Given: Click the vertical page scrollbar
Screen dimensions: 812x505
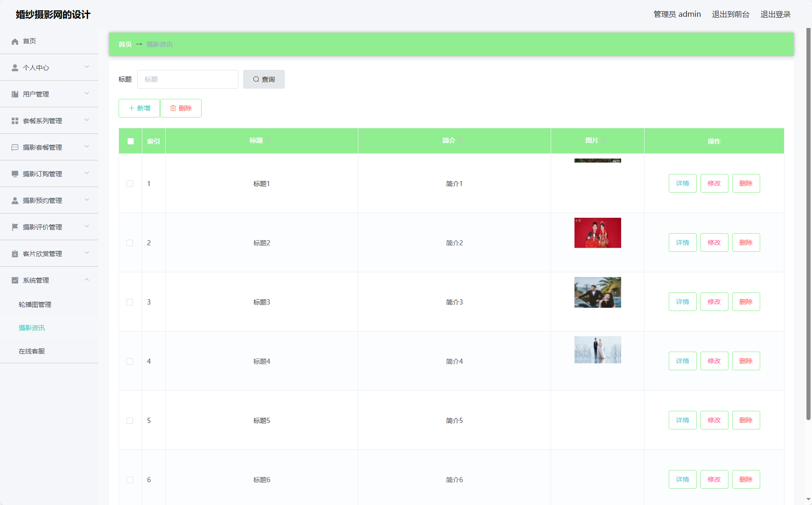Looking at the screenshot, I should (x=808, y=224).
